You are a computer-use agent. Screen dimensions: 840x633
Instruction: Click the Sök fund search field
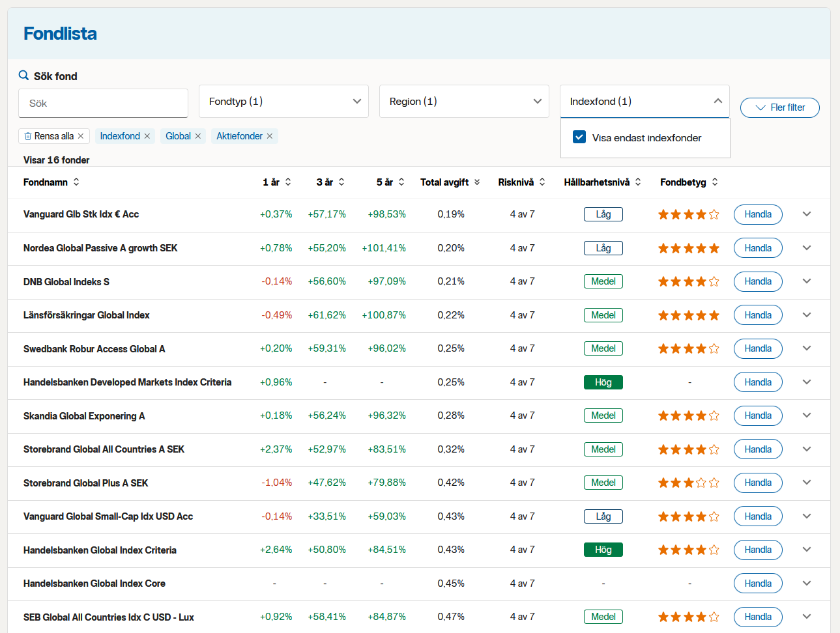[x=103, y=104]
